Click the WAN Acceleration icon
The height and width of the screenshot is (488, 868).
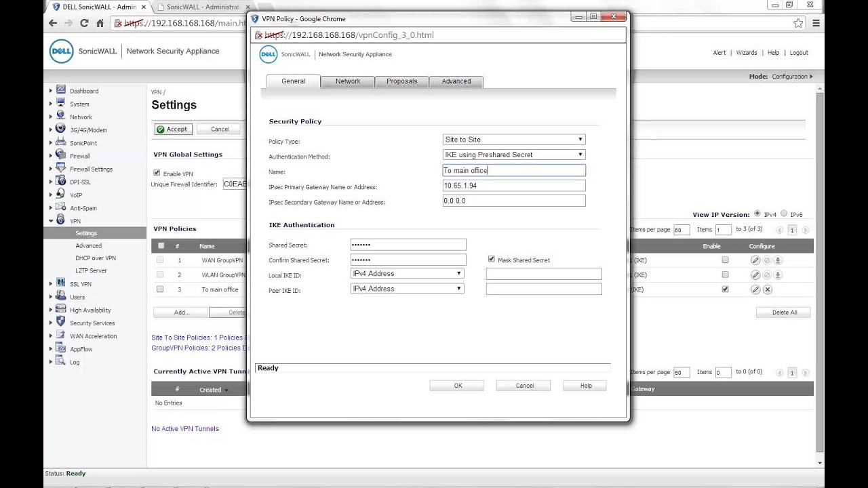[x=61, y=335]
